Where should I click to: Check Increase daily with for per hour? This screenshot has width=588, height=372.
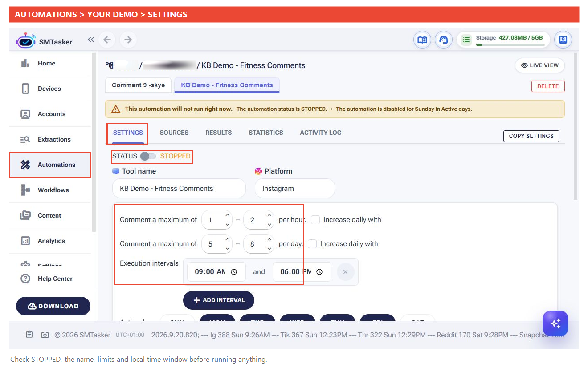[315, 220]
